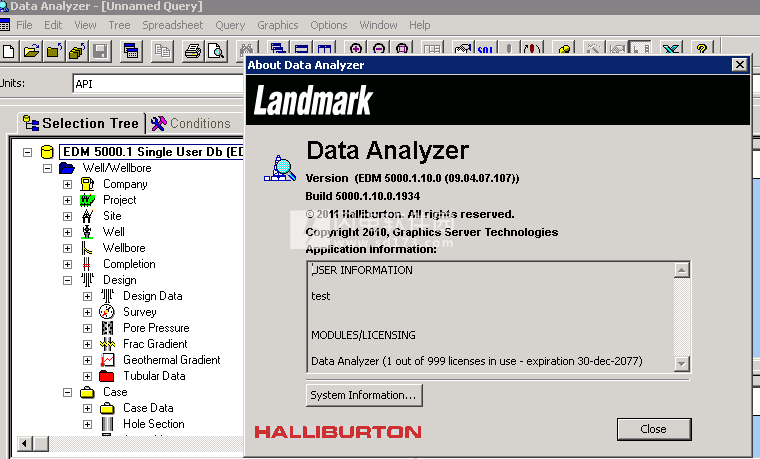Click the green Project icon in tree
This screenshot has width=760, height=459.
click(87, 200)
